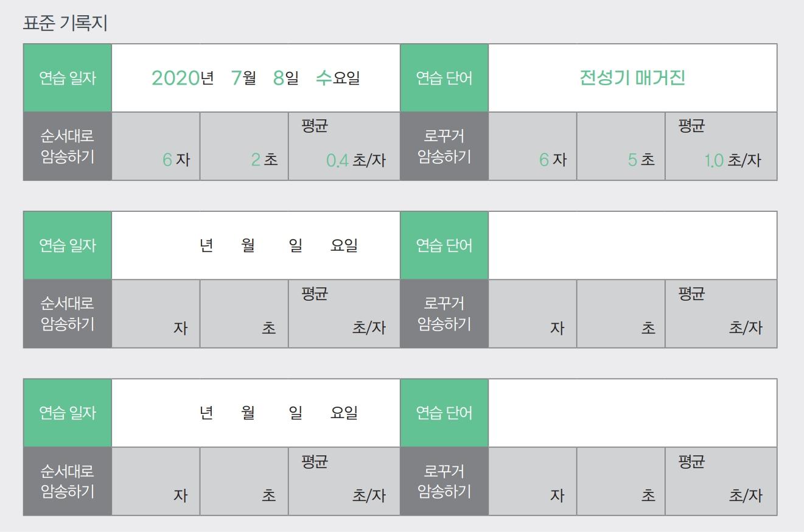Select second table's 순서대로 암송하기 label
This screenshot has width=804, height=532.
68,314
